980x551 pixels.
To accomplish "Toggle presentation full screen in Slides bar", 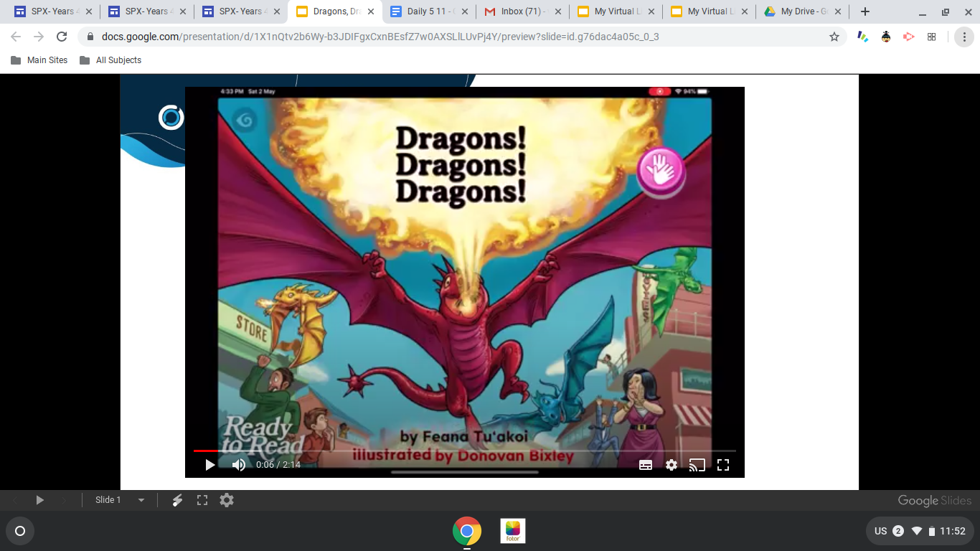I will (202, 500).
